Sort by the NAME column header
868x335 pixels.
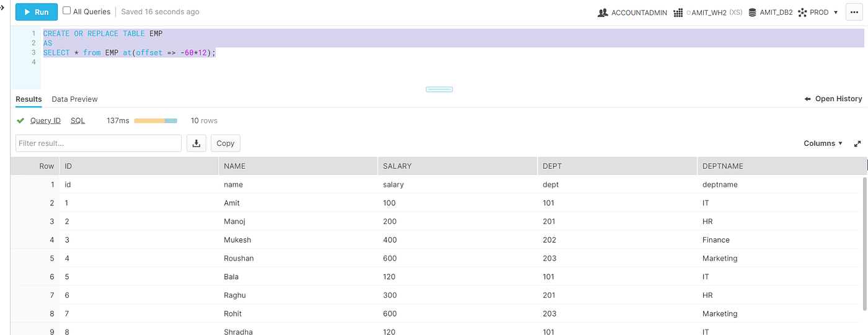pyautogui.click(x=298, y=166)
